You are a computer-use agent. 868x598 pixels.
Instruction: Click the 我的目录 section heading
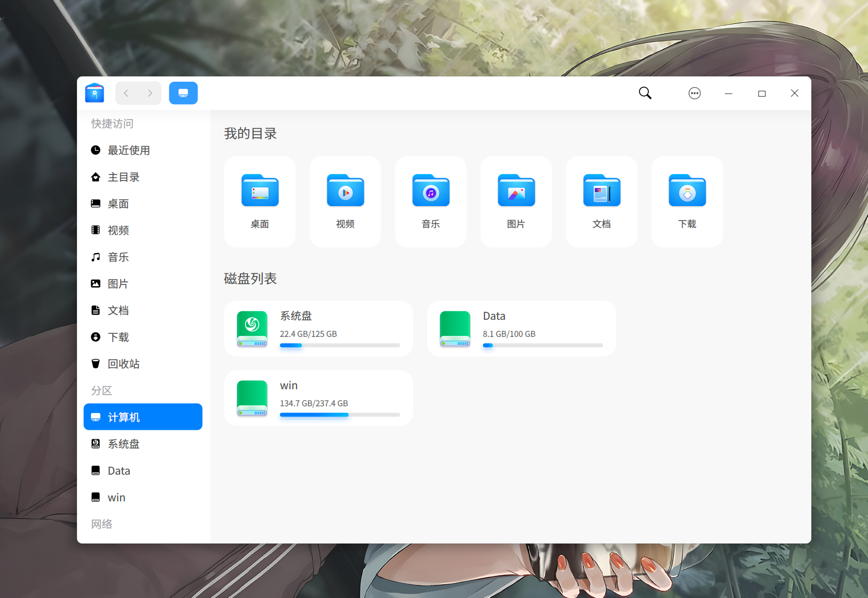[251, 133]
